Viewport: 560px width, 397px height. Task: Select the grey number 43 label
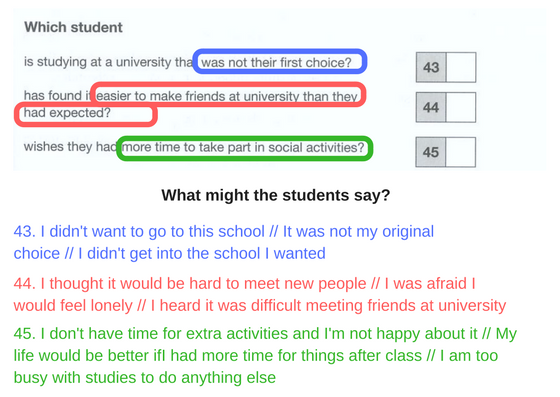(x=431, y=67)
